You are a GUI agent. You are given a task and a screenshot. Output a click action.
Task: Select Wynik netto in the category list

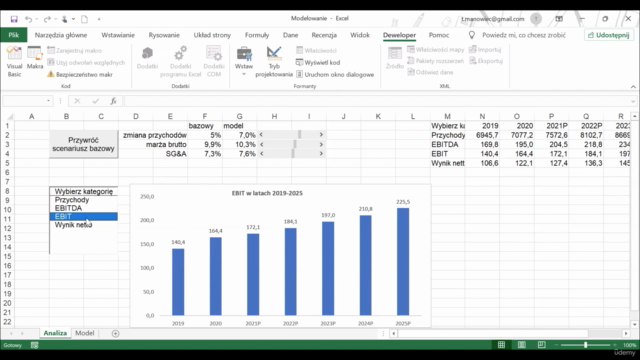click(x=83, y=225)
